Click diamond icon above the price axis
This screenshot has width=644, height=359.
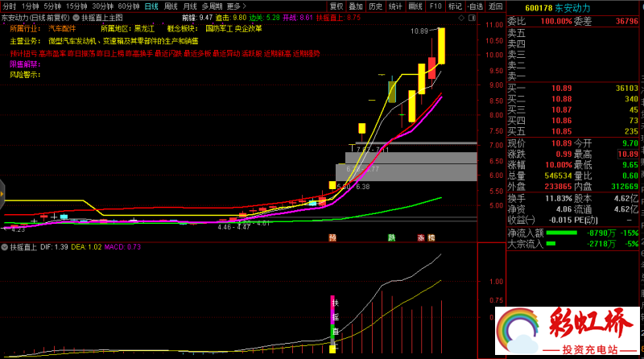point(461,18)
